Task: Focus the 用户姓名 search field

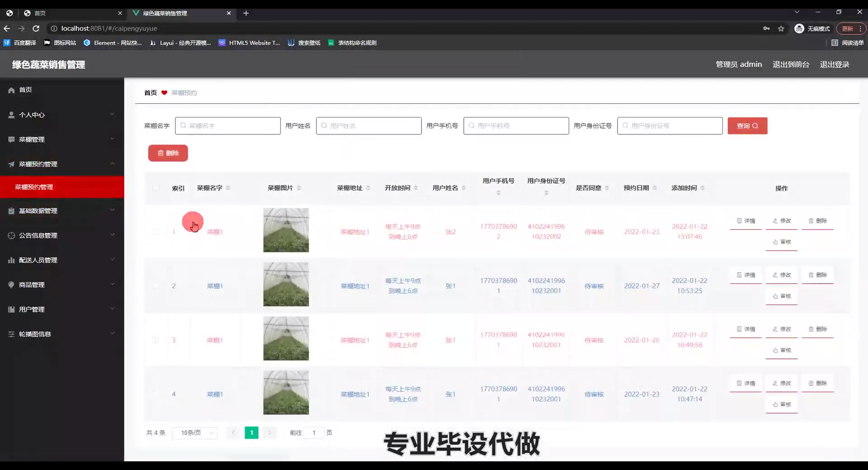Action: tap(369, 126)
